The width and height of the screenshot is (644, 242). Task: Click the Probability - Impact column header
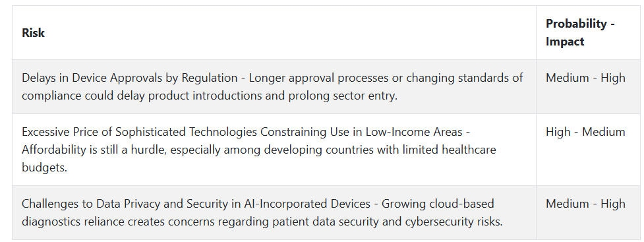click(x=580, y=32)
